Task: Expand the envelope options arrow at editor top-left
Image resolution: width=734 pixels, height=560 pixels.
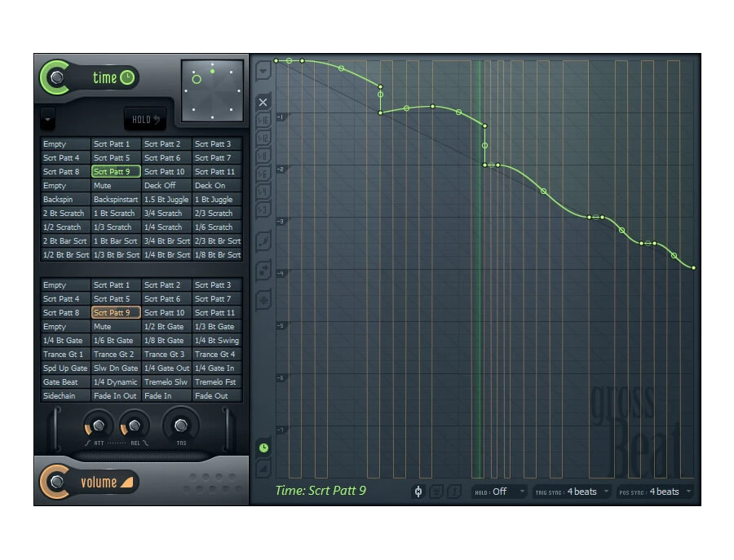Action: coord(263,72)
